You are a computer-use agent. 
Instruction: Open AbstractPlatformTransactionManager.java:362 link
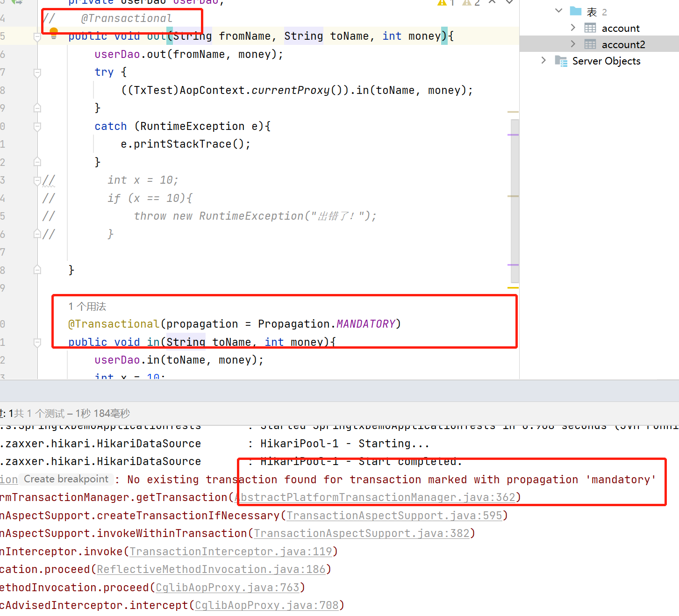[x=377, y=498]
